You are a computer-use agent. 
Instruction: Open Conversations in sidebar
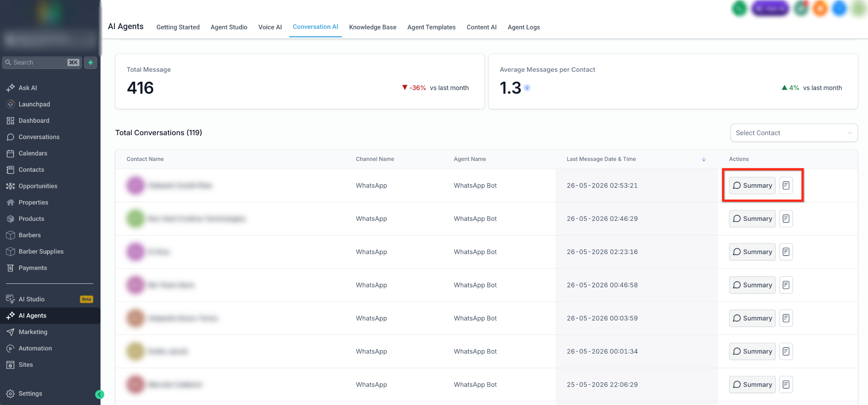(39, 137)
